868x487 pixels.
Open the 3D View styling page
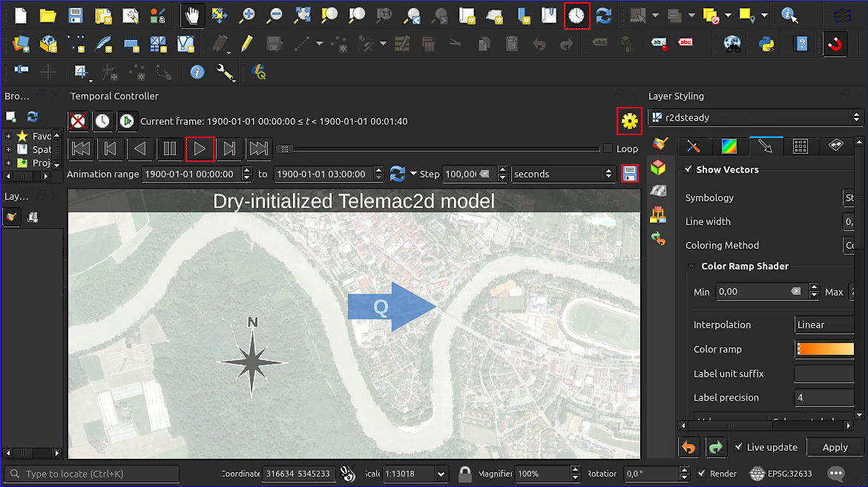658,167
